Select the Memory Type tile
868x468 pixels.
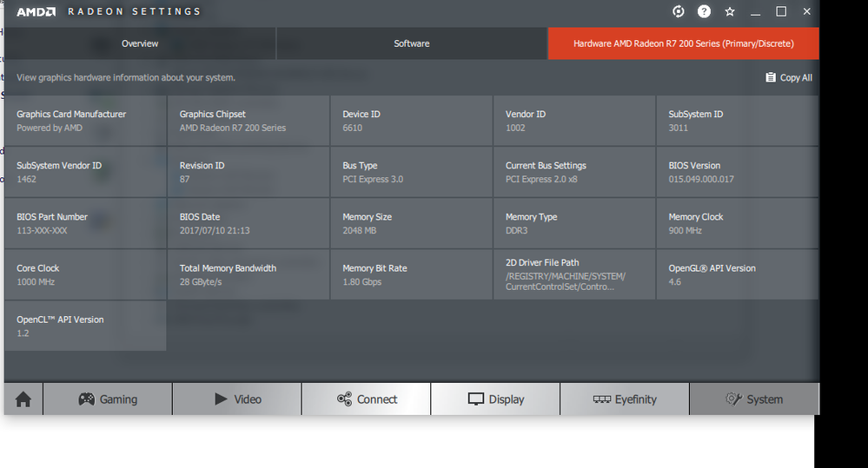tap(574, 223)
